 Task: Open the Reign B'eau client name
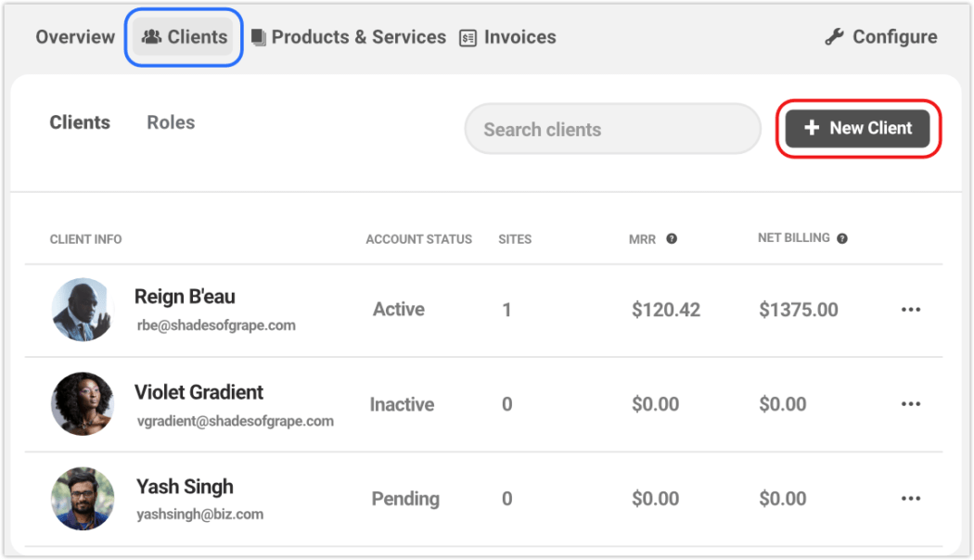point(185,297)
